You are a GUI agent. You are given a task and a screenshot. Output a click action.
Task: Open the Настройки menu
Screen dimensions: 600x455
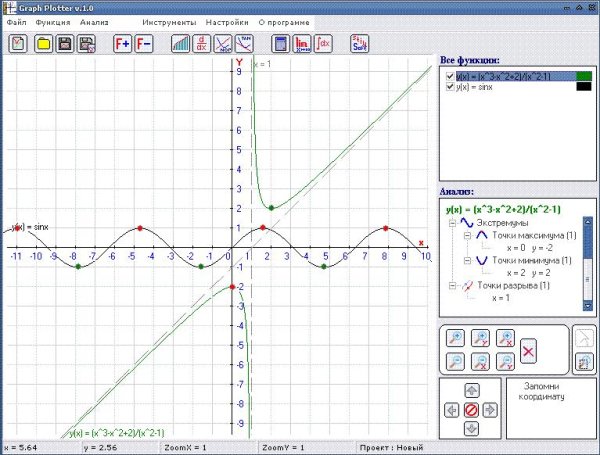227,23
